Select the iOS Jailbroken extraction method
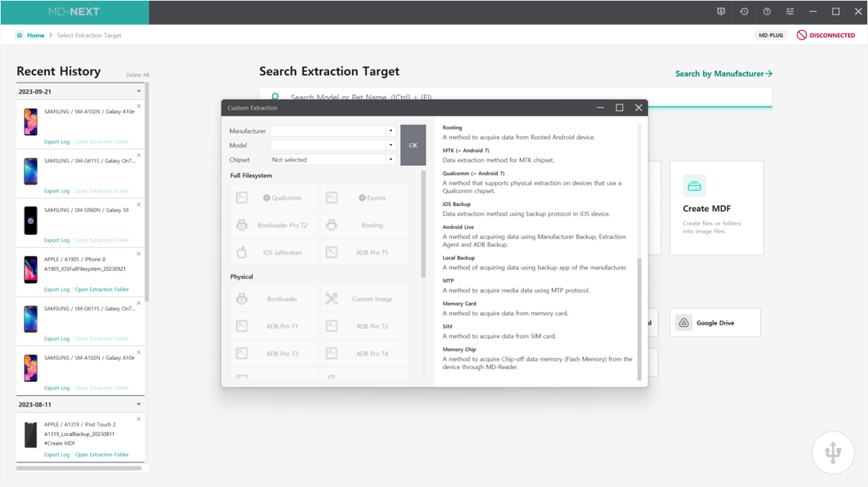Viewport: 868px width, 487px height. [274, 253]
